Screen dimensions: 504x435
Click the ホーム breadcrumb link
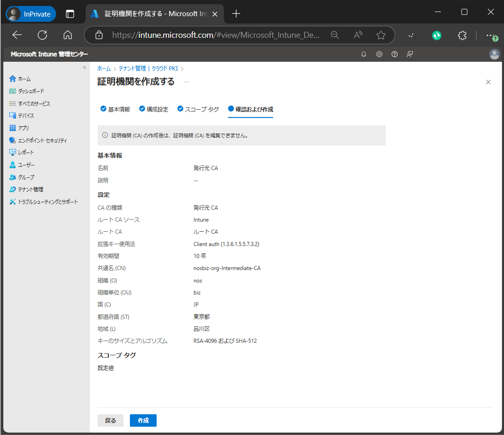pos(104,69)
